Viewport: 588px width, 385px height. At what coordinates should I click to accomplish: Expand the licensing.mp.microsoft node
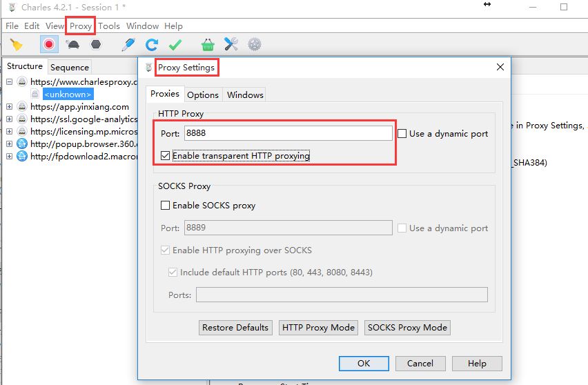coord(10,132)
